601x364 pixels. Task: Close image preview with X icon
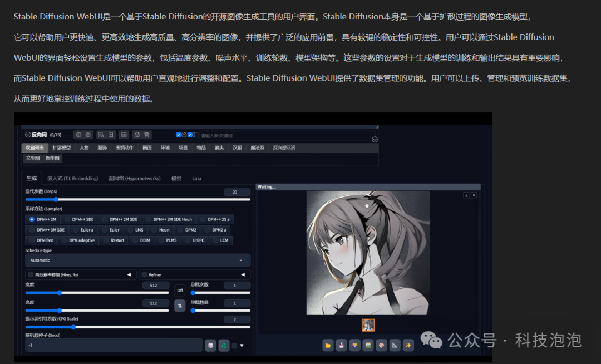pyautogui.click(x=474, y=195)
